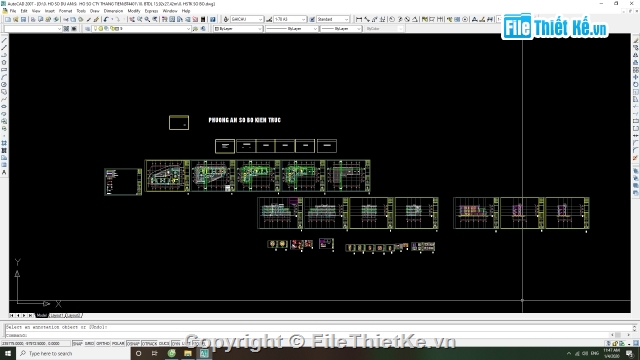Screen dimensions: 640x360
Task: Toggle ORTHO mode in status bar
Action: pos(102,344)
